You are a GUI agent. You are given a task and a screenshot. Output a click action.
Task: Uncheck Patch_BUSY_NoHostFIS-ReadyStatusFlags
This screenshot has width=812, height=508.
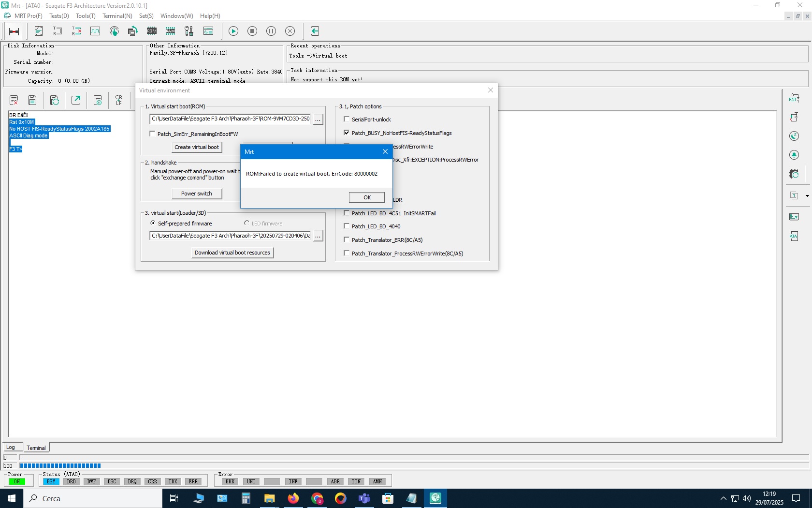point(347,133)
